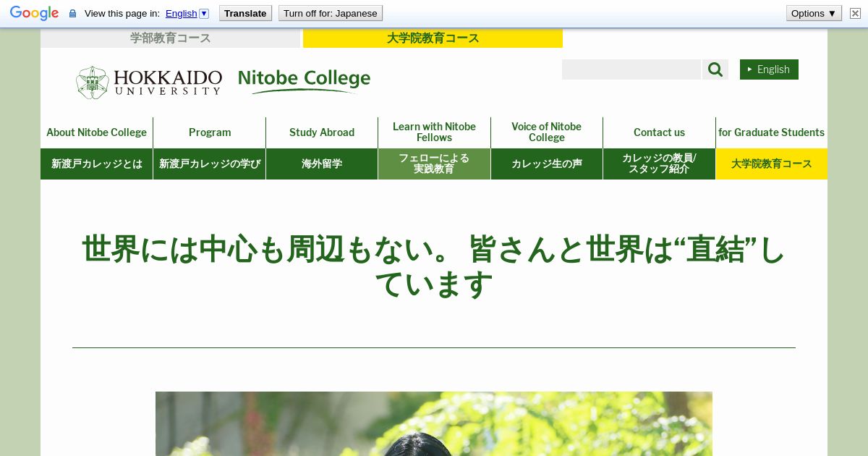Click 'View this page in:' label
Viewport: 868px width, 456px height.
(x=122, y=13)
